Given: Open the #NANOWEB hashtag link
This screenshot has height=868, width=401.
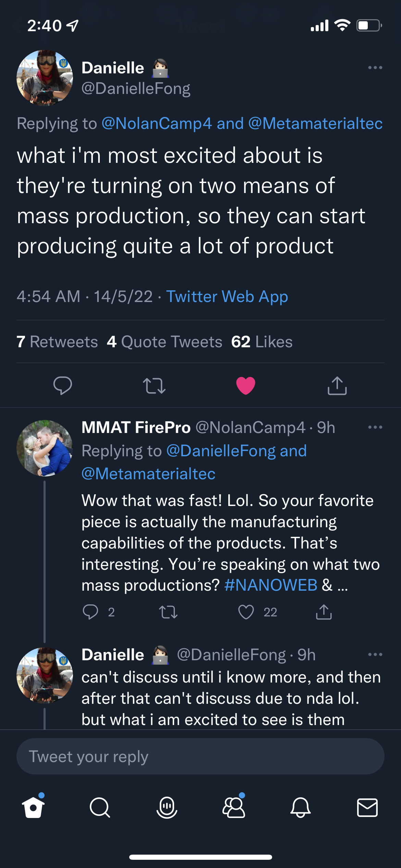Looking at the screenshot, I should click(271, 585).
